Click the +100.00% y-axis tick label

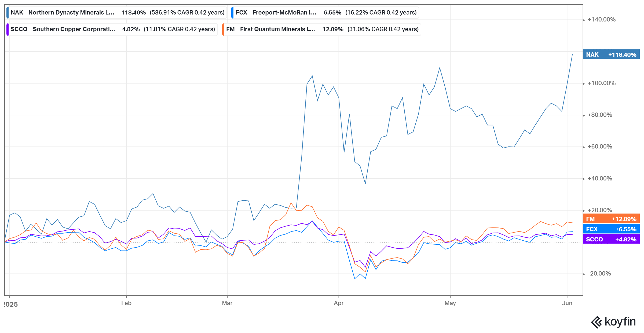602,83
